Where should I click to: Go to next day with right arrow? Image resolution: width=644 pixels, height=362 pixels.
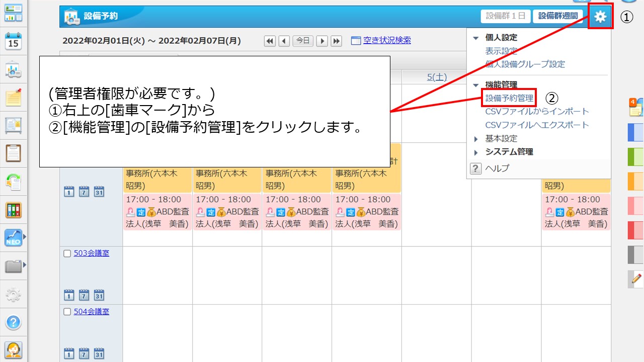[322, 41]
